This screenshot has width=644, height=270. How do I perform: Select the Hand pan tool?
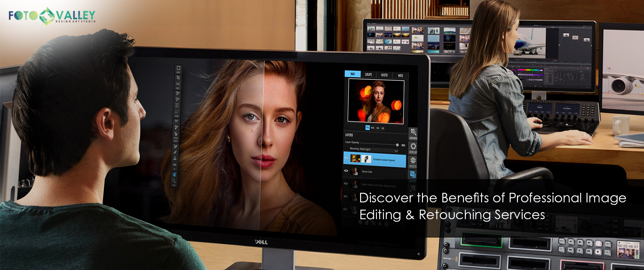pyautogui.click(x=174, y=174)
